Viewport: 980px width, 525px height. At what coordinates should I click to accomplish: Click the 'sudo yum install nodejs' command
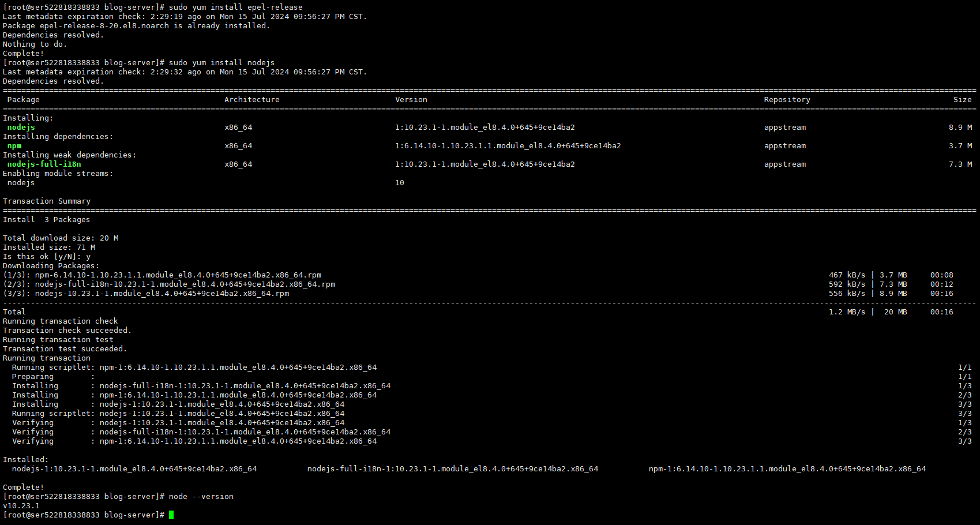(222, 63)
